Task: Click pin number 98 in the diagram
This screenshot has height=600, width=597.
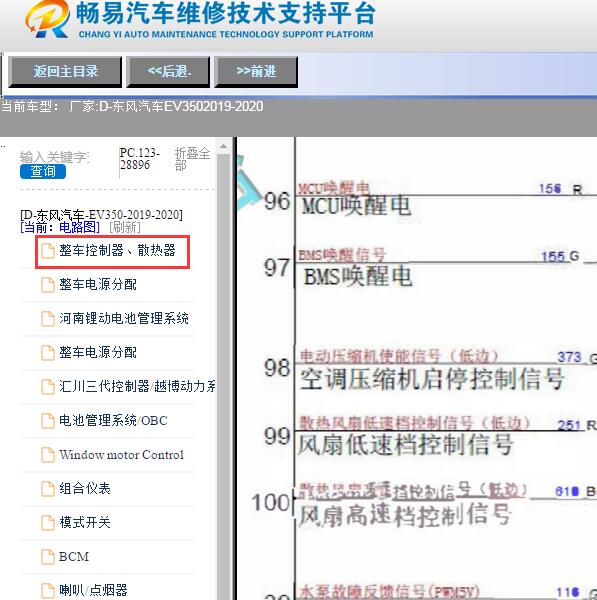Action: point(277,368)
